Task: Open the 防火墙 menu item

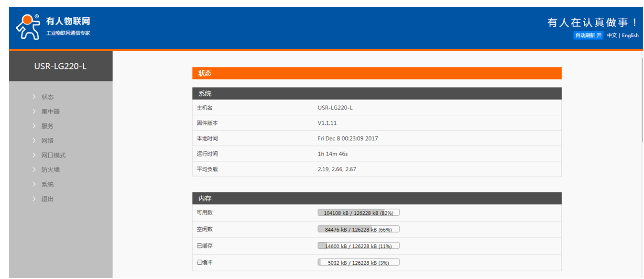Action: pyautogui.click(x=50, y=170)
